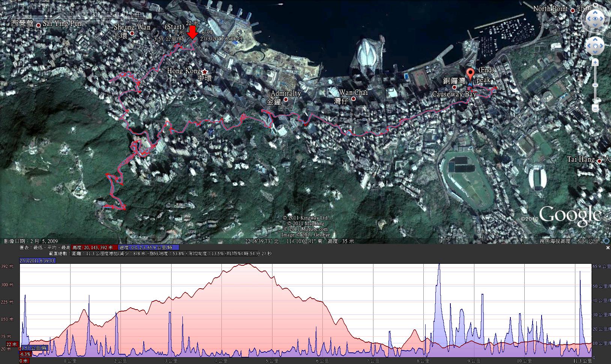
Task: Pan map down with move joystick's down arrow
Action: pos(595,53)
